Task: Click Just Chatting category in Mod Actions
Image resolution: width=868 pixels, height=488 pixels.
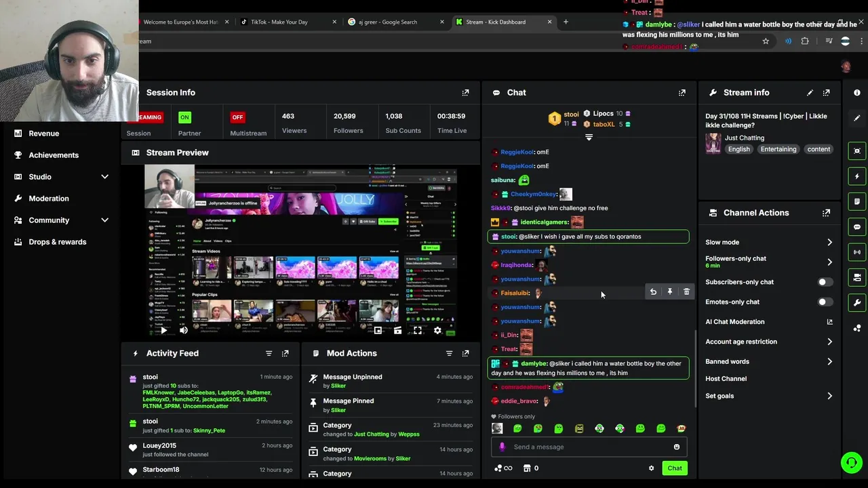Action: point(372,434)
